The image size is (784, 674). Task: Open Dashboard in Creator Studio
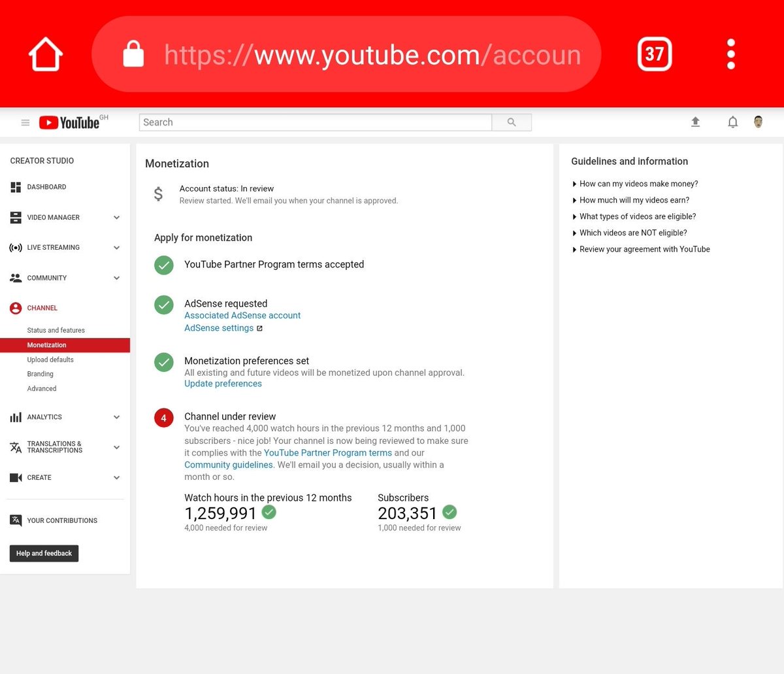pos(46,187)
